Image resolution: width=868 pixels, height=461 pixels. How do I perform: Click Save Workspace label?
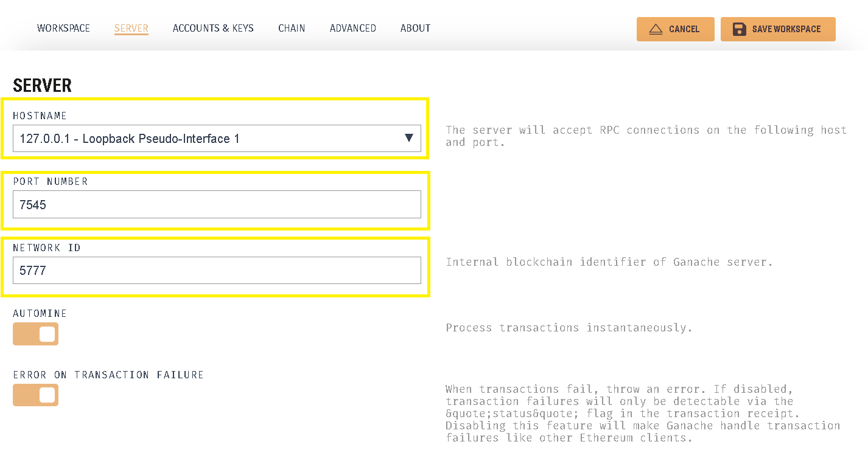[786, 29]
